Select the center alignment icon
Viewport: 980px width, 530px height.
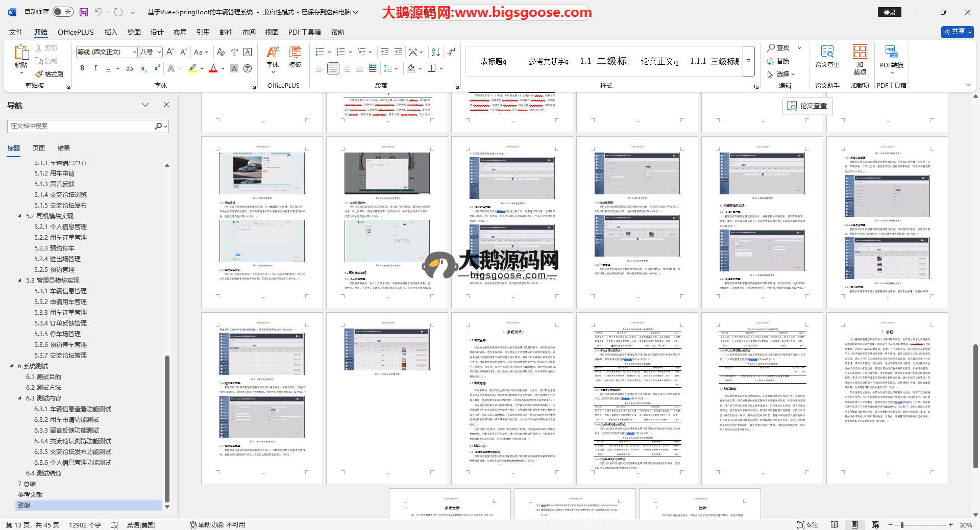pyautogui.click(x=333, y=68)
